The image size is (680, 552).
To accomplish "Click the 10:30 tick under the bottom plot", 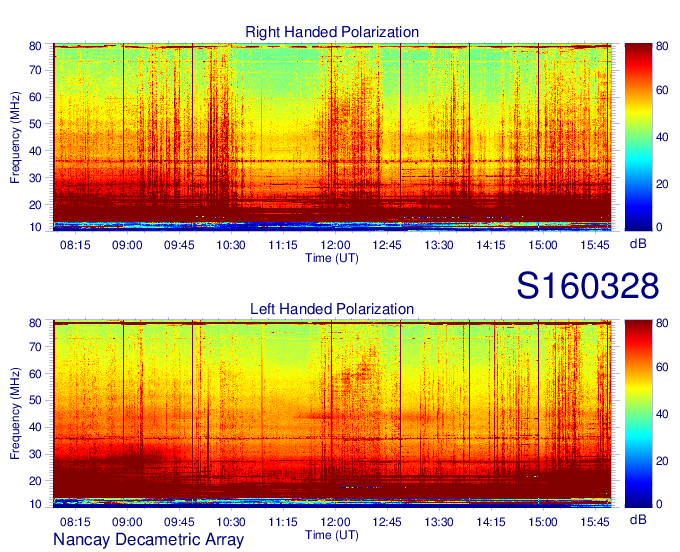I will (x=231, y=522).
